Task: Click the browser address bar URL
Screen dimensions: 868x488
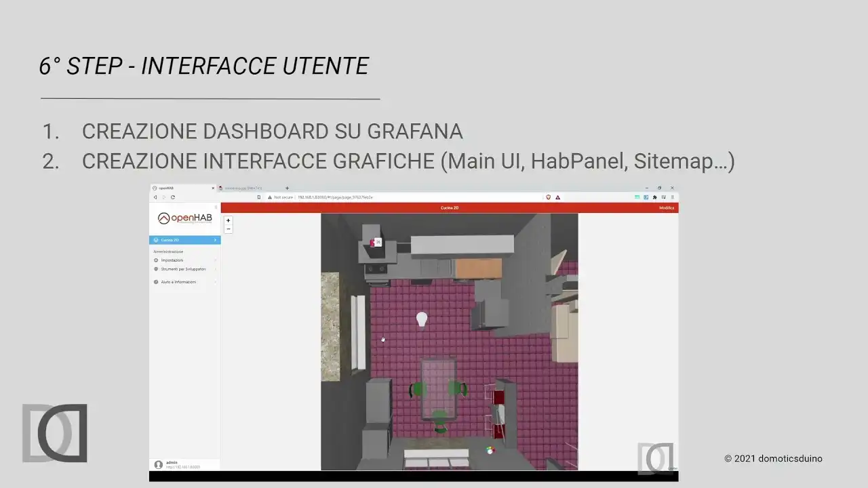Action: pos(335,197)
